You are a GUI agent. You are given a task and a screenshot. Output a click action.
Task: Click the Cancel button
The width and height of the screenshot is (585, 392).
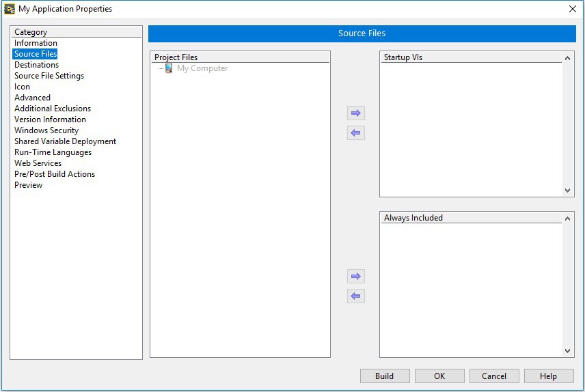click(x=494, y=376)
